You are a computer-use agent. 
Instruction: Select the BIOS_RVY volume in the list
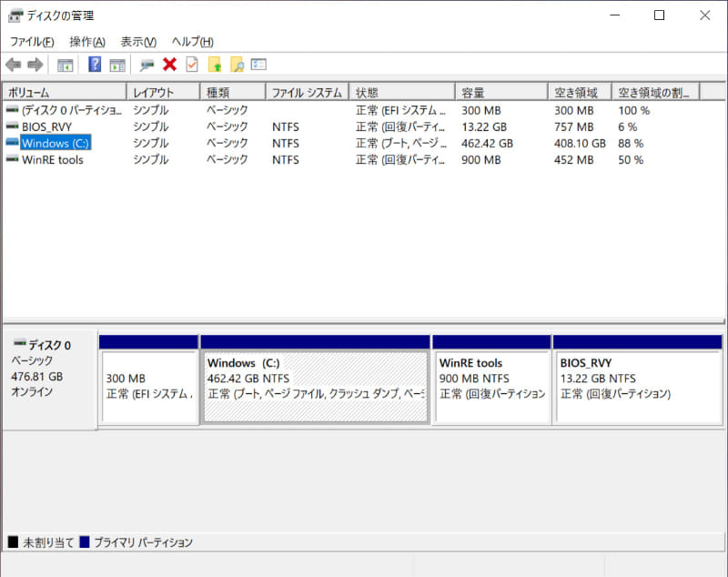click(47, 127)
